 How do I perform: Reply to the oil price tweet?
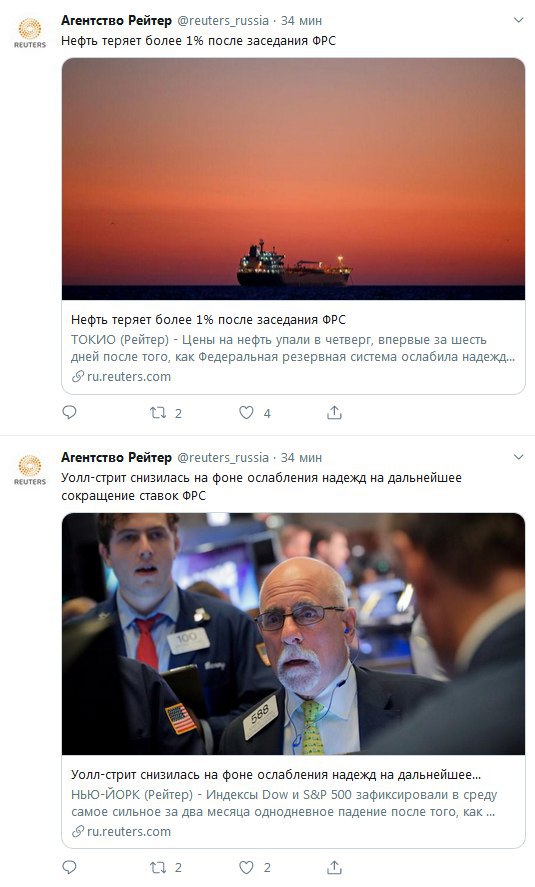[x=69, y=412]
